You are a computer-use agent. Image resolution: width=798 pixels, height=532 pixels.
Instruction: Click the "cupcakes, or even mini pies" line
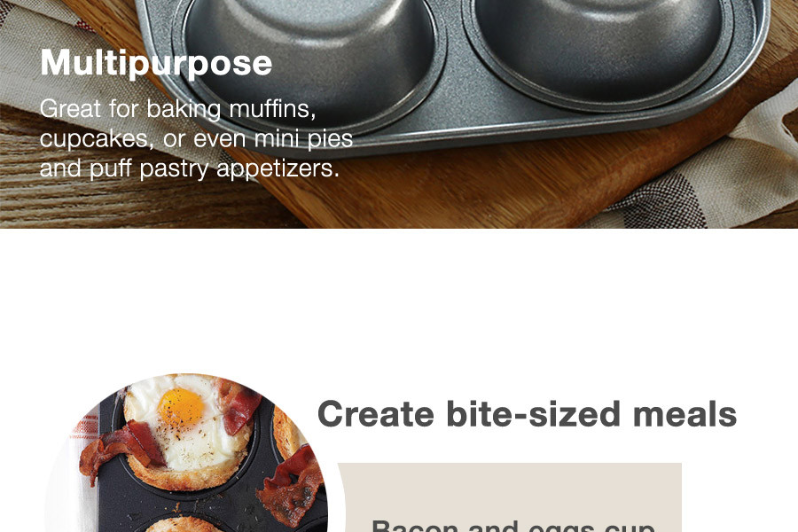click(x=196, y=138)
